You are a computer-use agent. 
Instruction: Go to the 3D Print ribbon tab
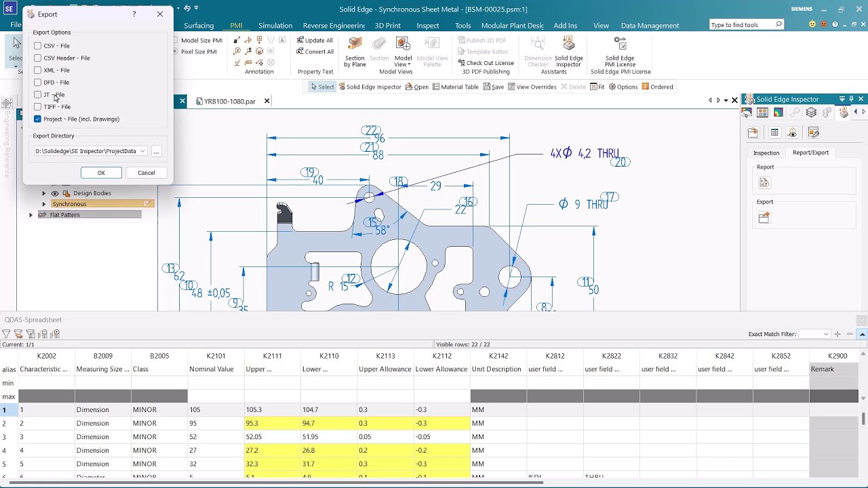[388, 26]
